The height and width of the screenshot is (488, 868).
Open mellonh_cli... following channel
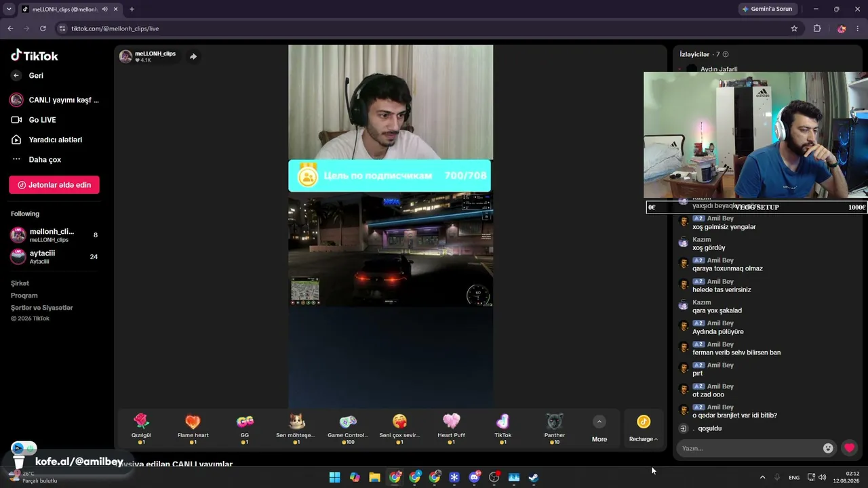pyautogui.click(x=54, y=235)
